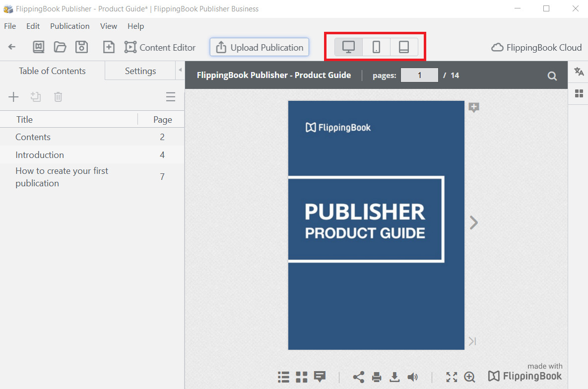Switch to the Table of Contents tab
The image size is (588, 389).
point(52,71)
